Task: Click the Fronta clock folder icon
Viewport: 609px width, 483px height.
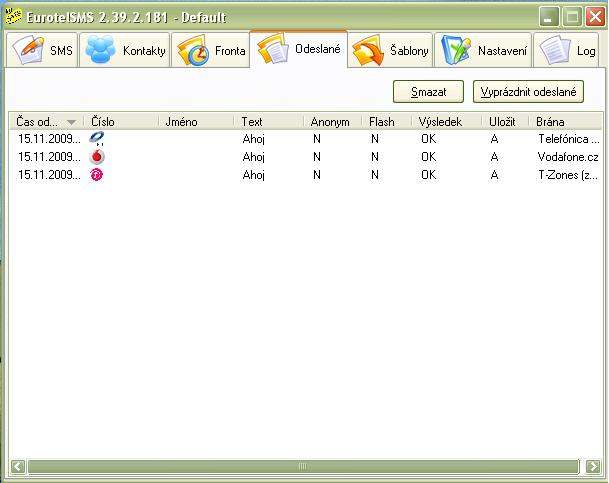Action: pyautogui.click(x=192, y=50)
